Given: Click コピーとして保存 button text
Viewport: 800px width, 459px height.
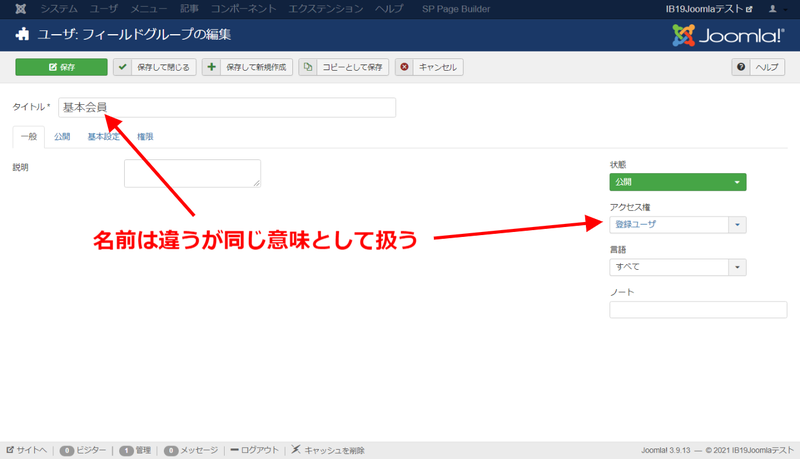Looking at the screenshot, I should pyautogui.click(x=352, y=67).
